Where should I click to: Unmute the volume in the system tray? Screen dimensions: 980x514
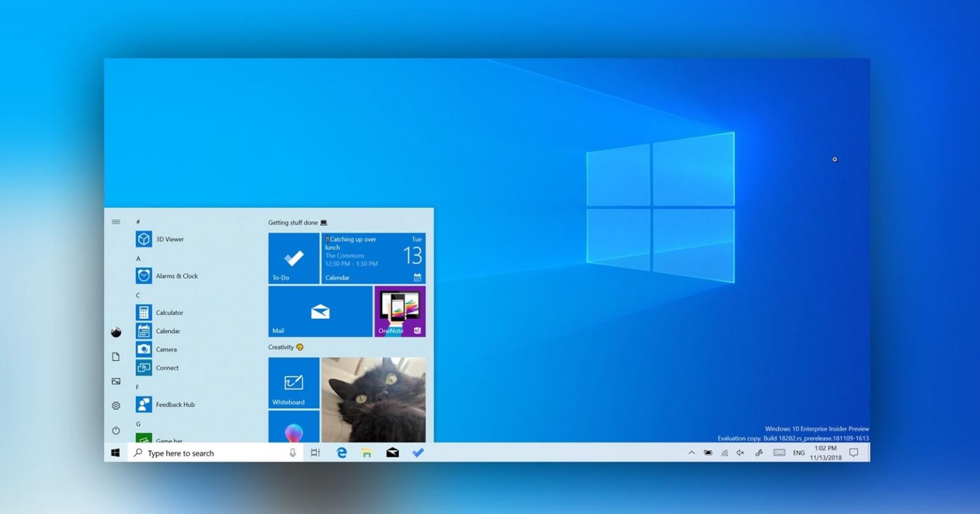[x=741, y=453]
